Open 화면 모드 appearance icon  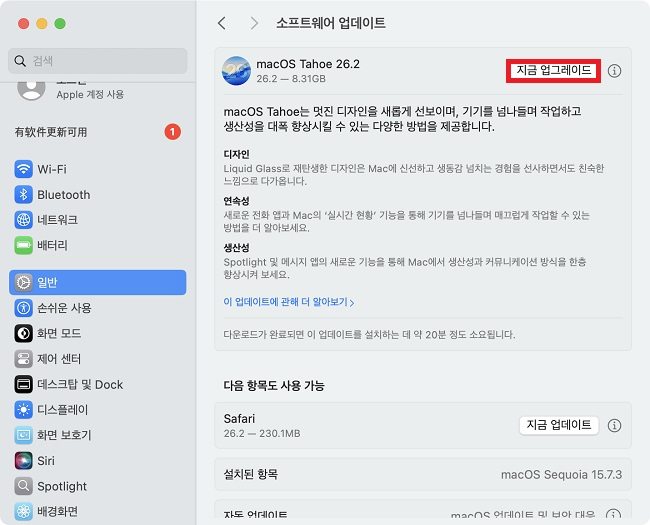(x=24, y=333)
